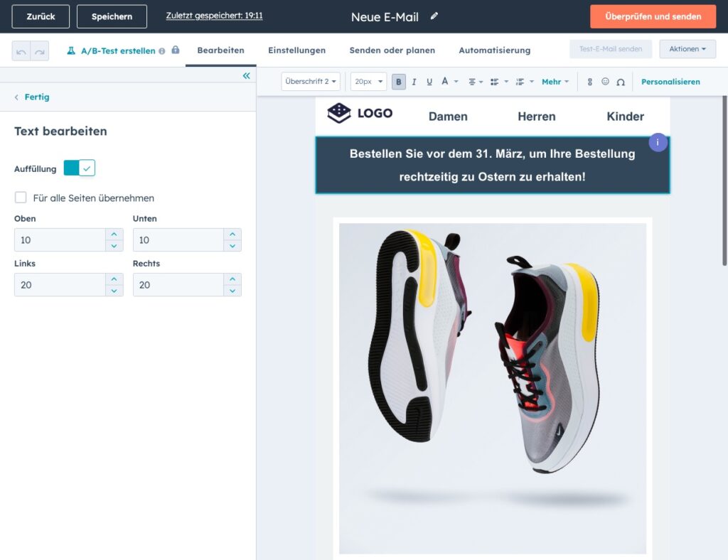Insert special character omega icon
This screenshot has height=560, width=728.
[621, 82]
